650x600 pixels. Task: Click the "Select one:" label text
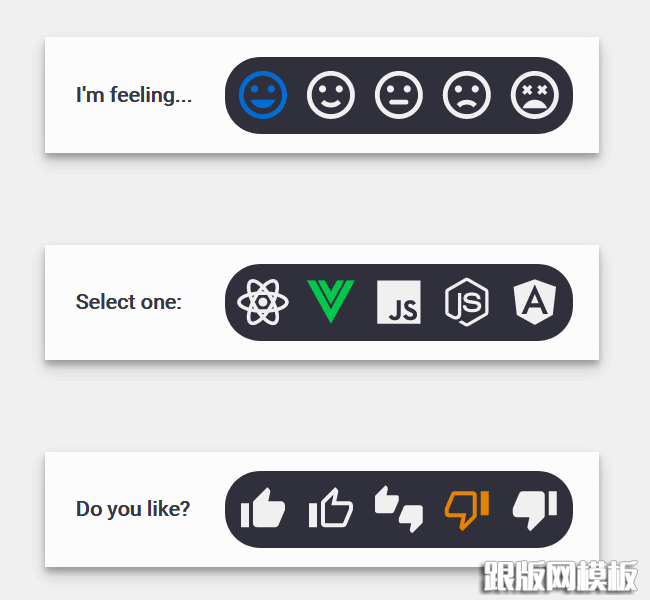pos(129,302)
